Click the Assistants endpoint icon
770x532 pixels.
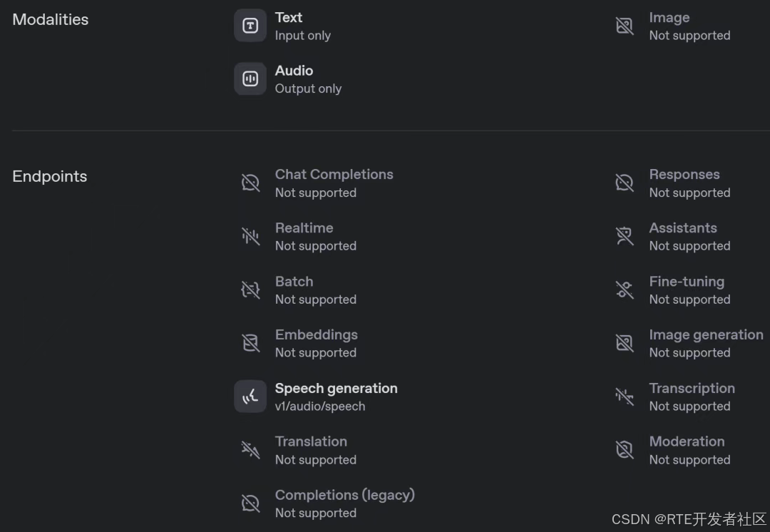click(625, 236)
